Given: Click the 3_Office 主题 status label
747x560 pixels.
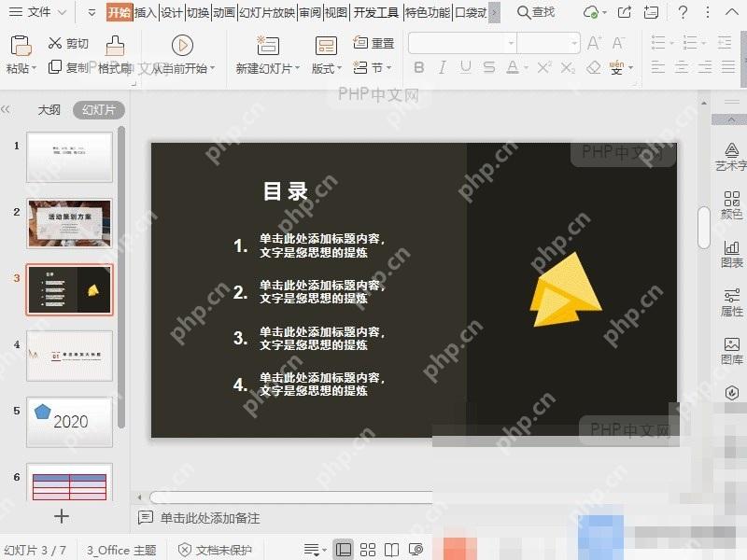Looking at the screenshot, I should click(121, 551).
